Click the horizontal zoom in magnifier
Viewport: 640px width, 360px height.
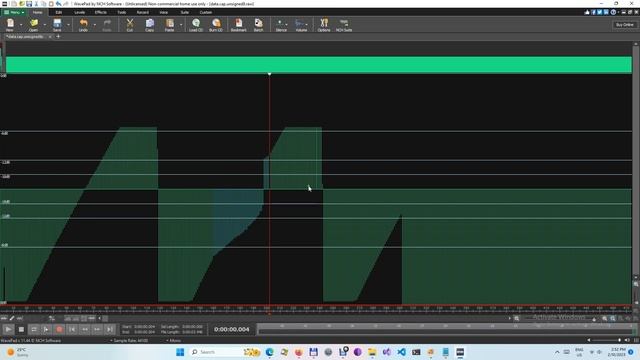(x=604, y=318)
